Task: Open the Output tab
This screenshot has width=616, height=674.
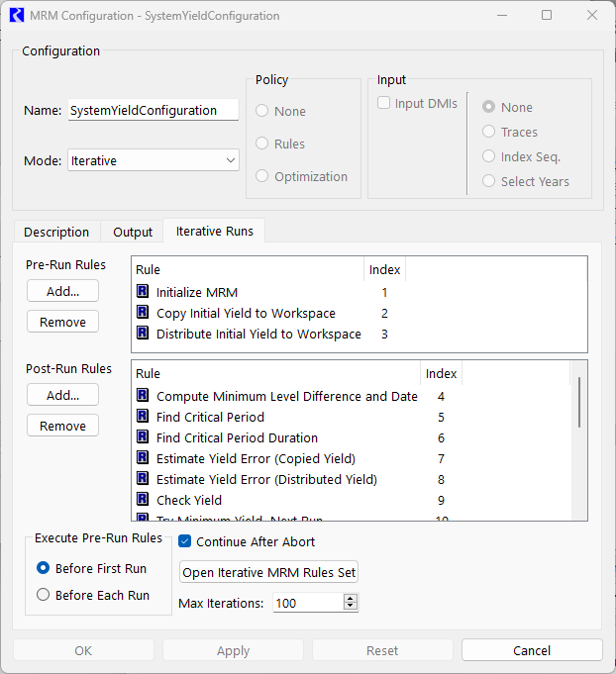Action: pyautogui.click(x=133, y=232)
